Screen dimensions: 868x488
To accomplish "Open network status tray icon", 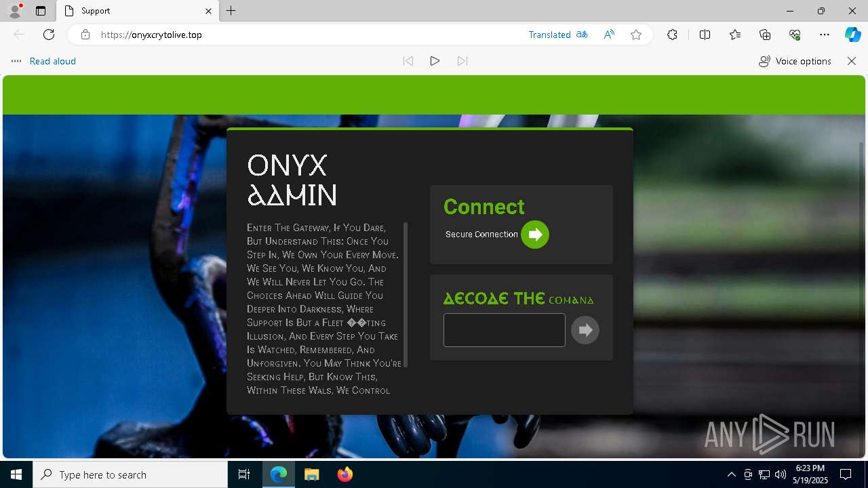I will tap(764, 474).
